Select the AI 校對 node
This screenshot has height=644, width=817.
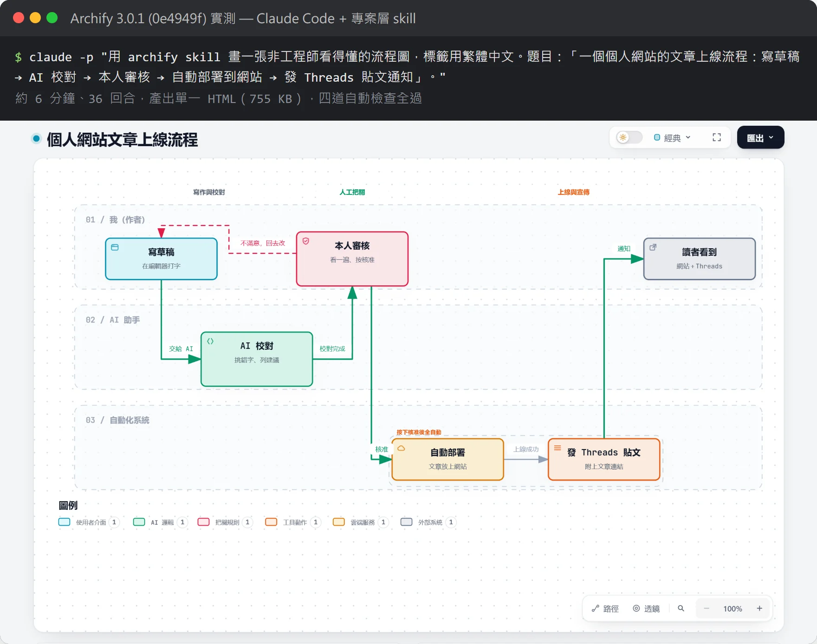click(x=257, y=359)
